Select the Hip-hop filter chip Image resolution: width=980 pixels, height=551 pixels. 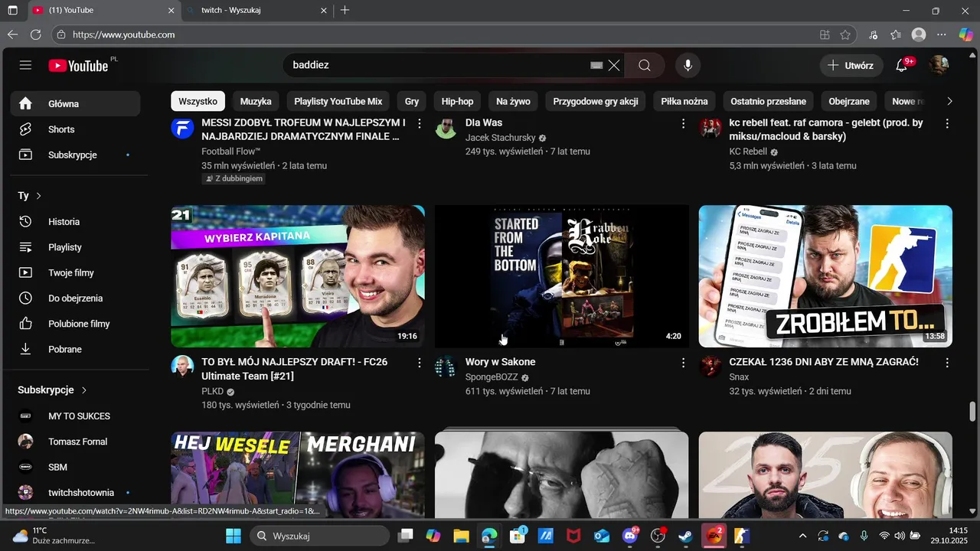click(x=457, y=101)
